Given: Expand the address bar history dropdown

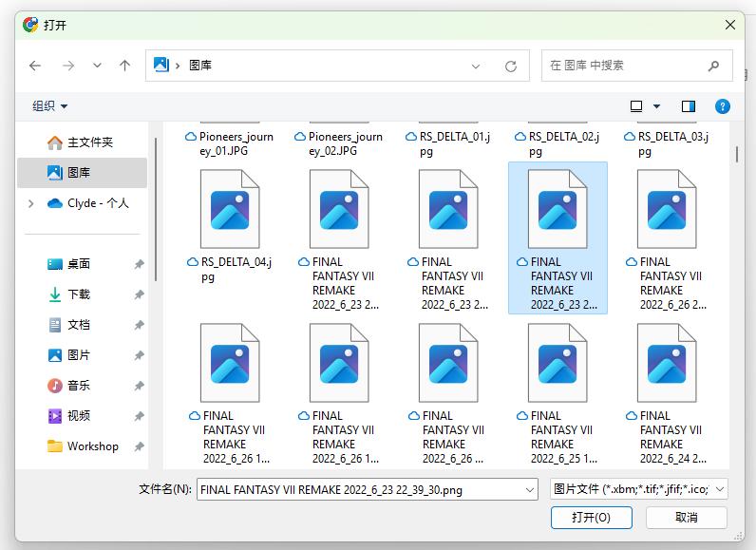Looking at the screenshot, I should coord(476,66).
